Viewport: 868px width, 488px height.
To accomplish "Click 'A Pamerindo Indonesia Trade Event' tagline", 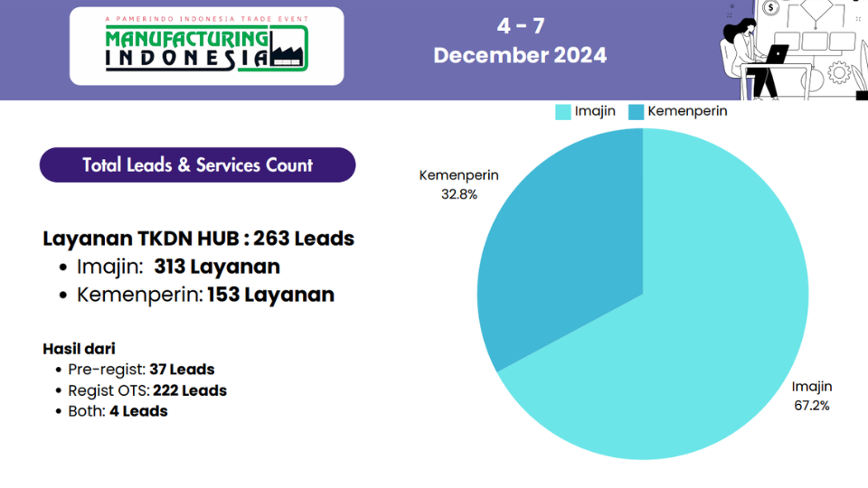I will (x=206, y=19).
